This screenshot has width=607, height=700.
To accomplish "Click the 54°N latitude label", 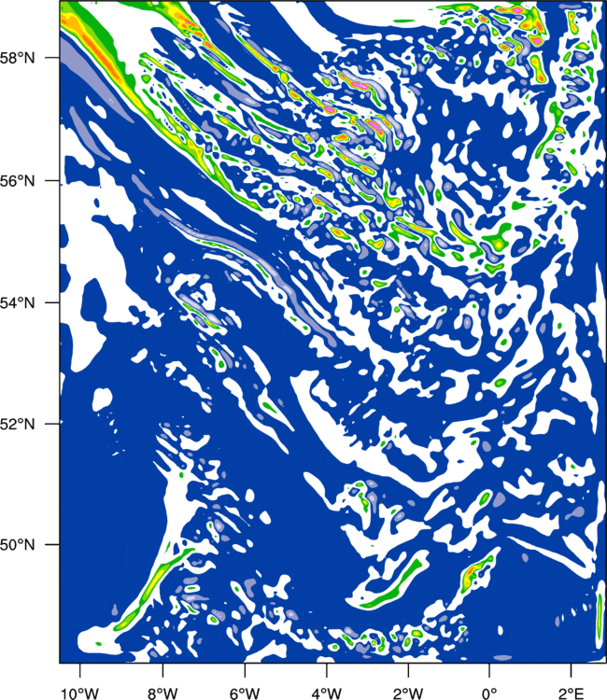I will click(x=17, y=302).
